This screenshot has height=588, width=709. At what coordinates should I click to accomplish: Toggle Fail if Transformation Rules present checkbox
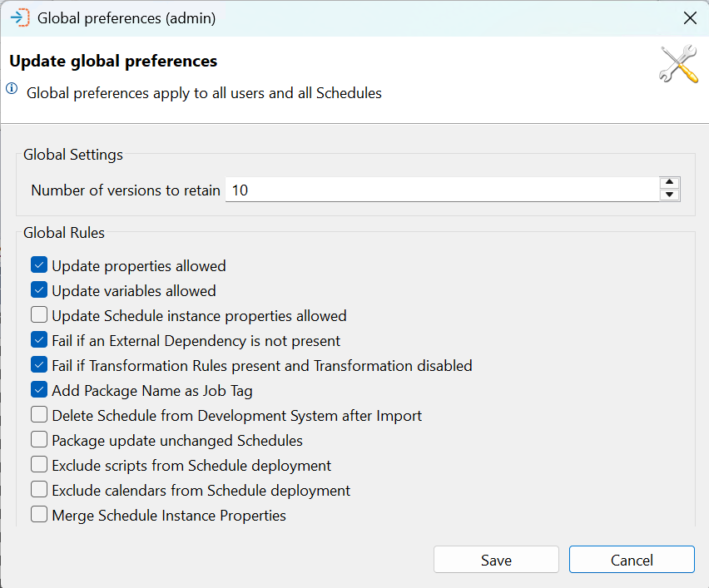coord(39,365)
